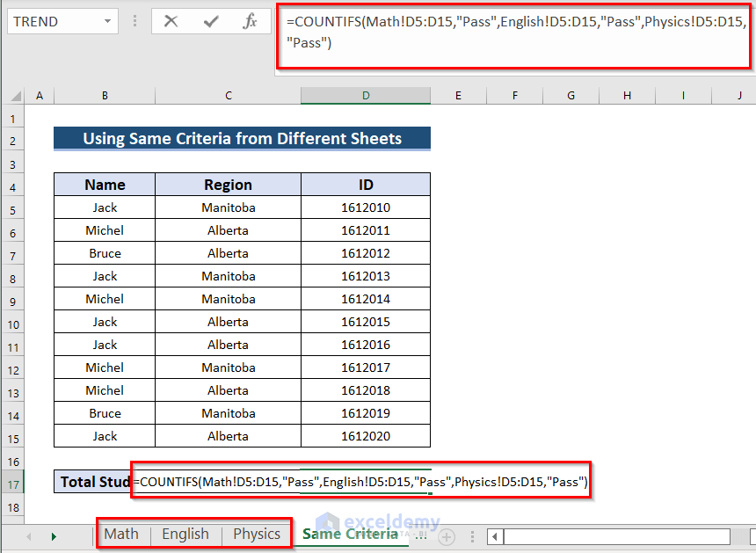Select row 1 header
Image resolution: width=756 pixels, height=553 pixels.
click(13, 118)
